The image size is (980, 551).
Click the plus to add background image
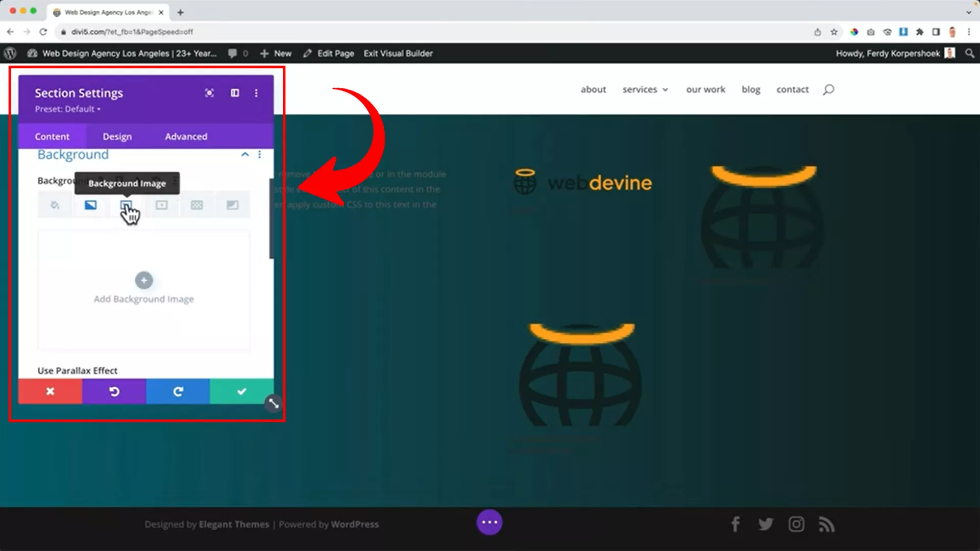pos(144,280)
